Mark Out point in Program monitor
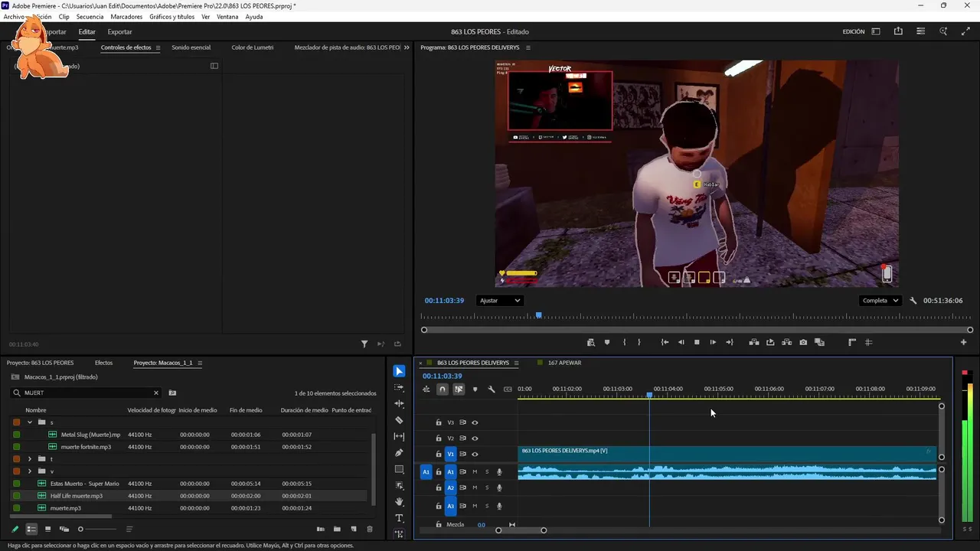Image resolution: width=980 pixels, height=551 pixels. pos(639,342)
